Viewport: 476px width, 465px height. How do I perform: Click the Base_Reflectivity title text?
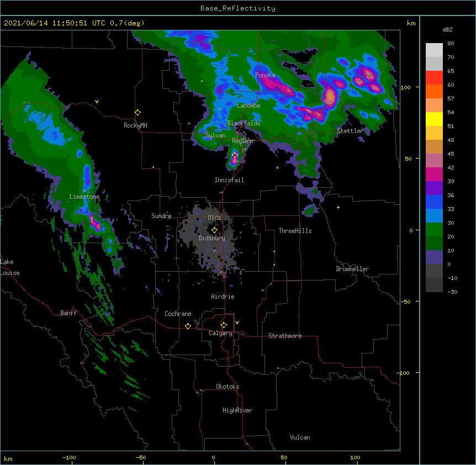pos(238,8)
